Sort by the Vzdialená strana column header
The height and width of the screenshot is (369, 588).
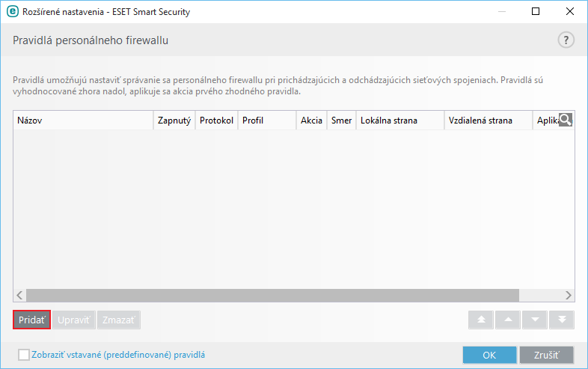coord(487,121)
